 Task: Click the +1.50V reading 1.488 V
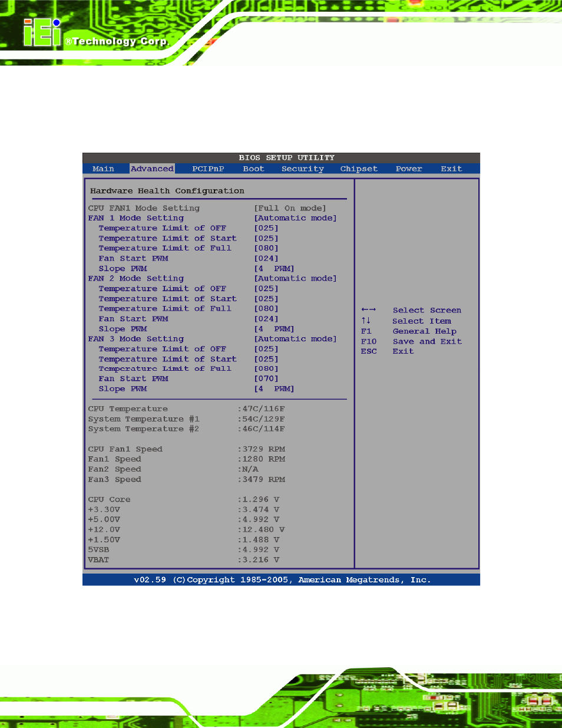259,540
